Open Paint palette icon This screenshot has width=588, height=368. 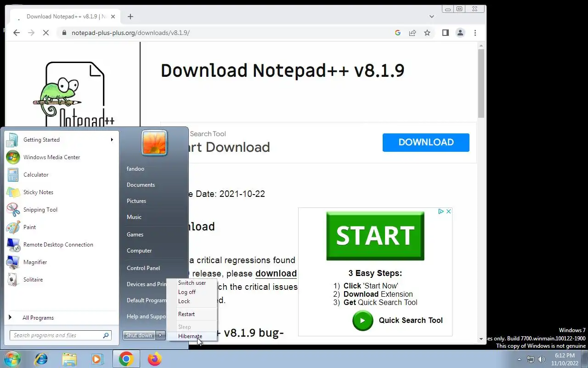pyautogui.click(x=13, y=227)
